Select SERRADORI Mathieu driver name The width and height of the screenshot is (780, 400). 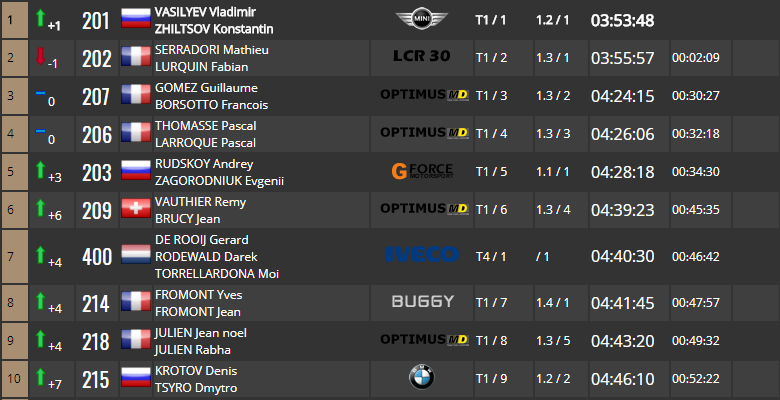click(x=211, y=50)
